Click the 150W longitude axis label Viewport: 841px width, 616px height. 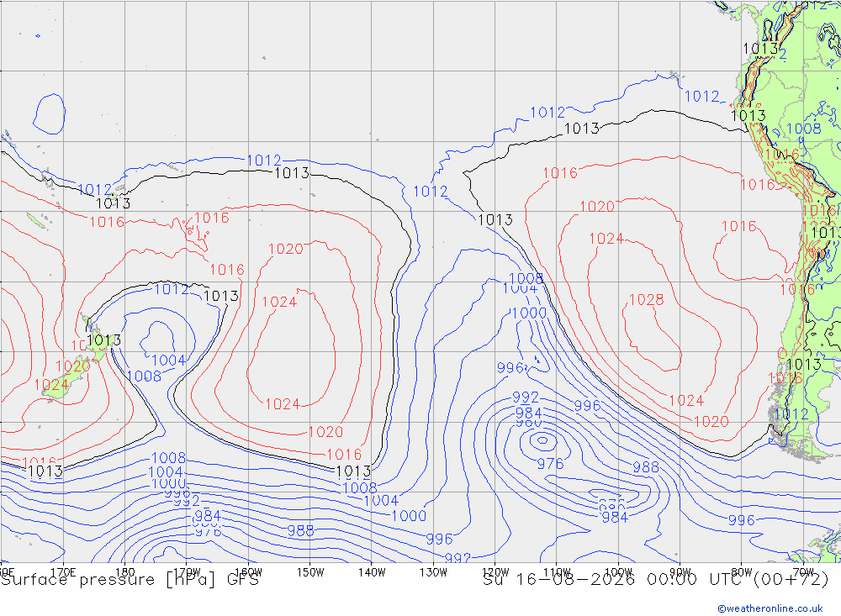coord(310,572)
